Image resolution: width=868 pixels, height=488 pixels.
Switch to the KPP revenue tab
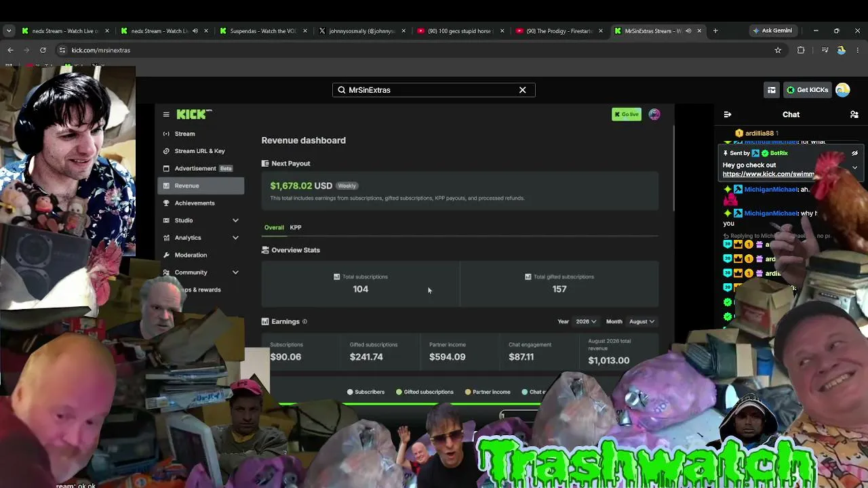point(296,228)
